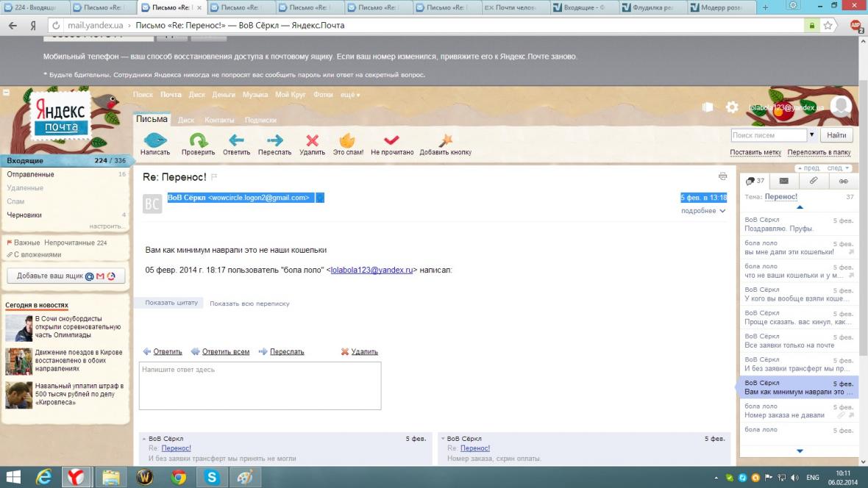Switch to the Контакты tab
868x488 pixels.
click(x=219, y=120)
